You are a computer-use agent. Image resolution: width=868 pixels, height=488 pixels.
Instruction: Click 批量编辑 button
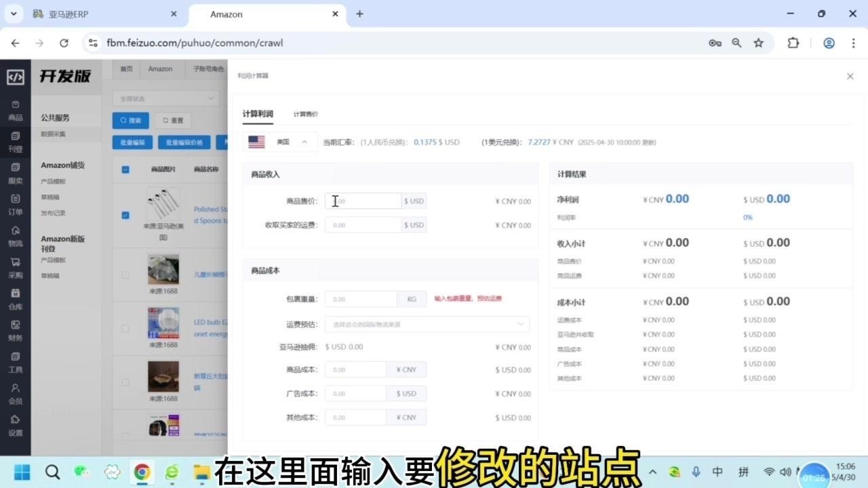(132, 142)
